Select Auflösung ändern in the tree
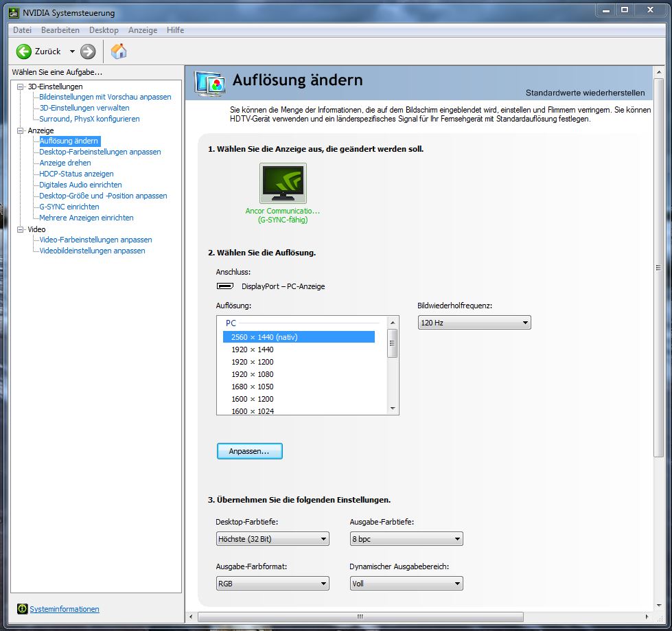Image resolution: width=672 pixels, height=631 pixels. point(70,141)
